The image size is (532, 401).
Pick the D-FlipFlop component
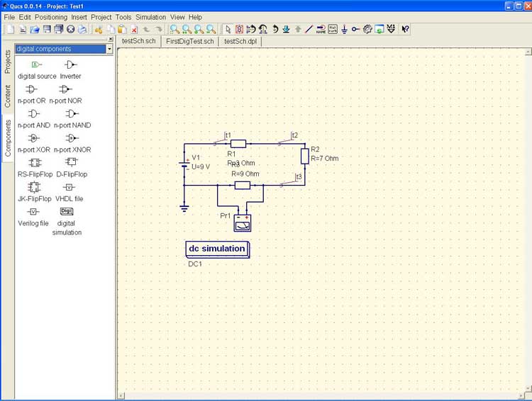coord(72,168)
